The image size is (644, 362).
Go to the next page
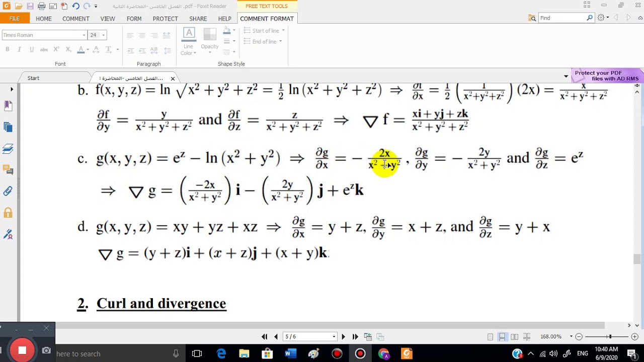(x=344, y=336)
